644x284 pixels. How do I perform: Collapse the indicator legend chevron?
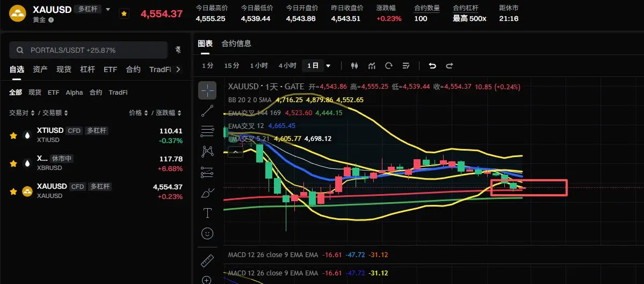pos(236,152)
